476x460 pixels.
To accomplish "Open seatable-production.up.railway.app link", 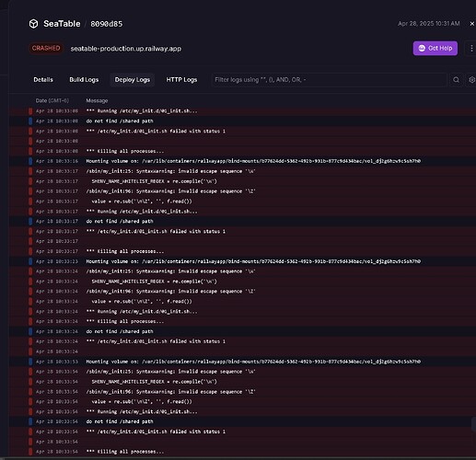I will point(126,49).
